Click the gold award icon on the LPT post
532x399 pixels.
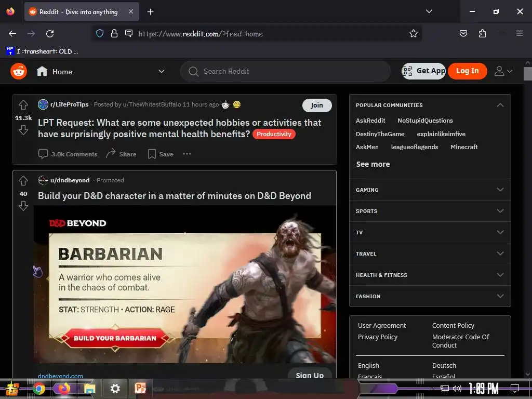[237, 104]
